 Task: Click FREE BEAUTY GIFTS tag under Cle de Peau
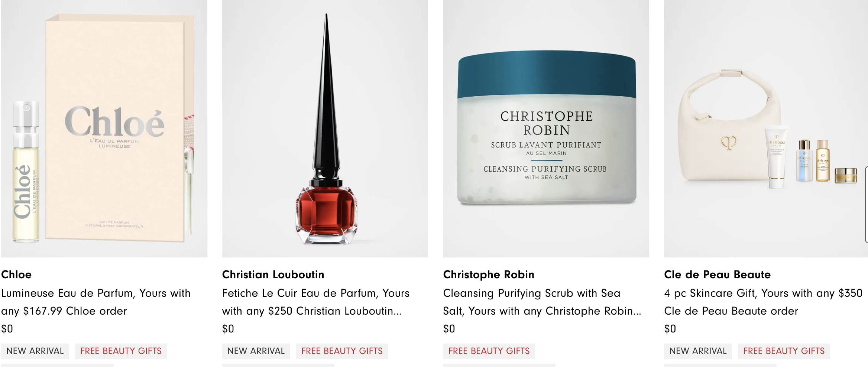coord(784,351)
